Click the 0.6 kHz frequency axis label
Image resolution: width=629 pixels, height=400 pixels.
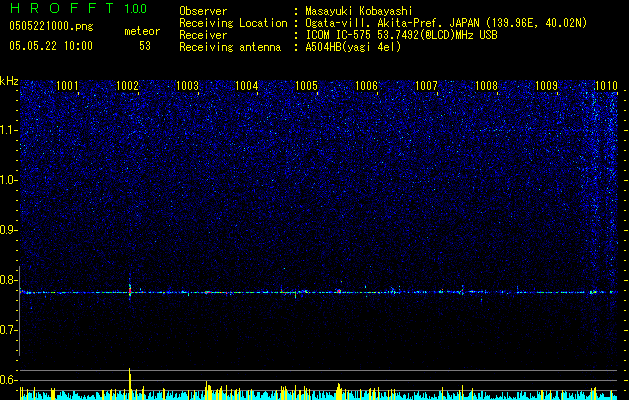click(x=8, y=380)
